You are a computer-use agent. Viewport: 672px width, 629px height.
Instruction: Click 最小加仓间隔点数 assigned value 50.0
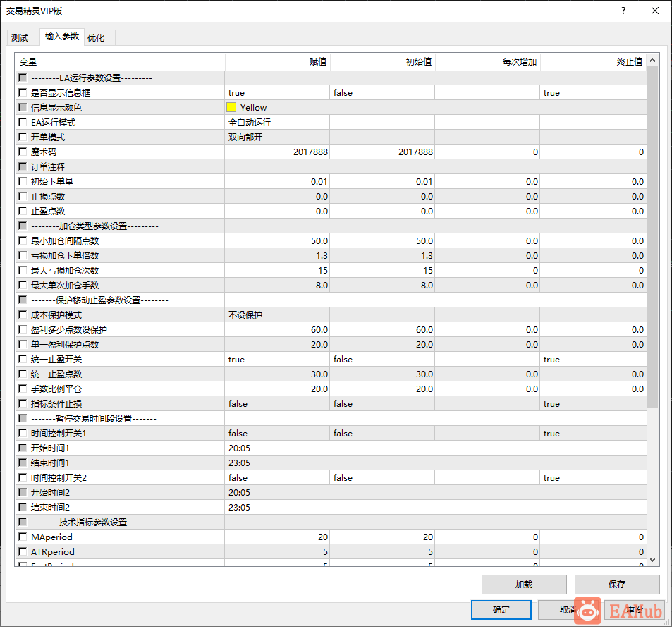click(277, 240)
